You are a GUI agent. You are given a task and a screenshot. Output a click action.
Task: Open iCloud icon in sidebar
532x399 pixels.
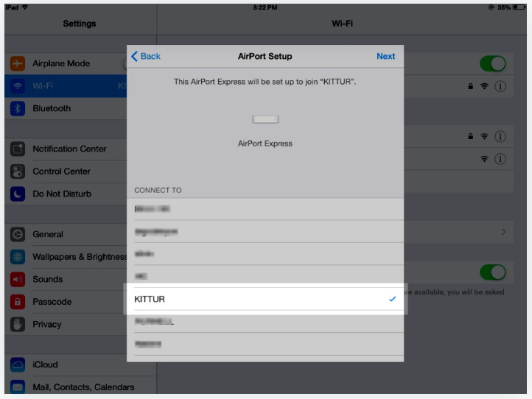coord(18,364)
